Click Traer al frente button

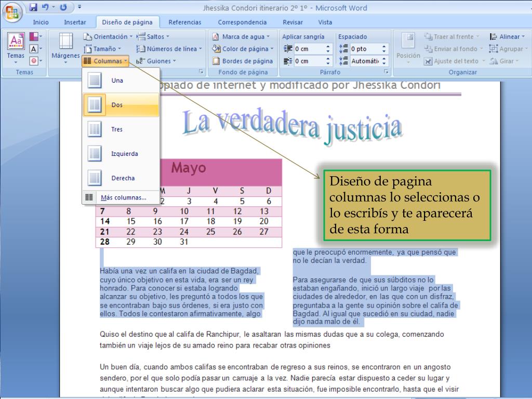pyautogui.click(x=451, y=37)
